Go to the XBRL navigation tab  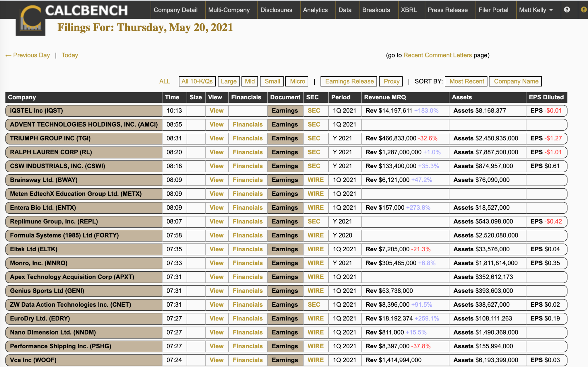coord(409,10)
